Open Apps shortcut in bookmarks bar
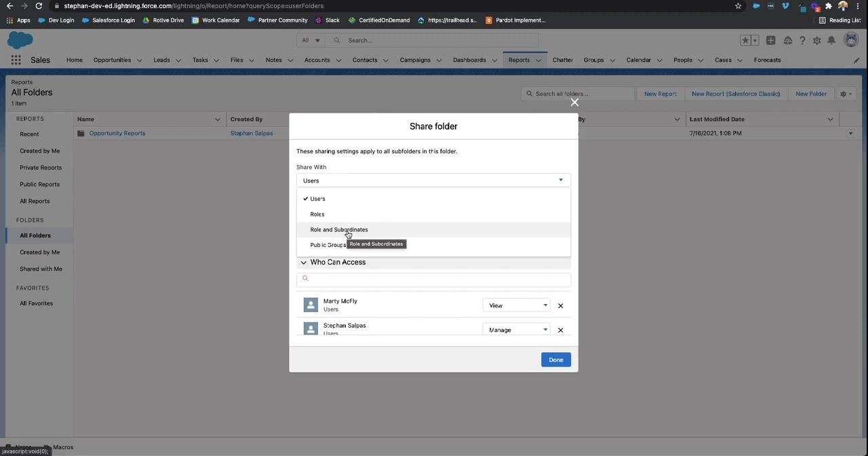 pyautogui.click(x=18, y=20)
